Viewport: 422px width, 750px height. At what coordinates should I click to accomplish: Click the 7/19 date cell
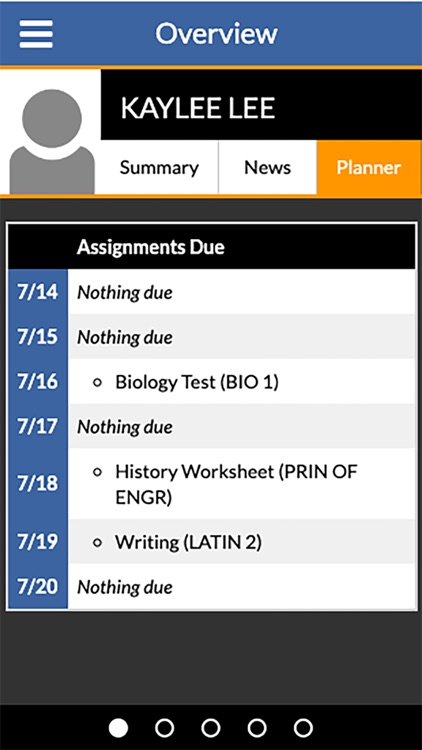click(x=38, y=541)
